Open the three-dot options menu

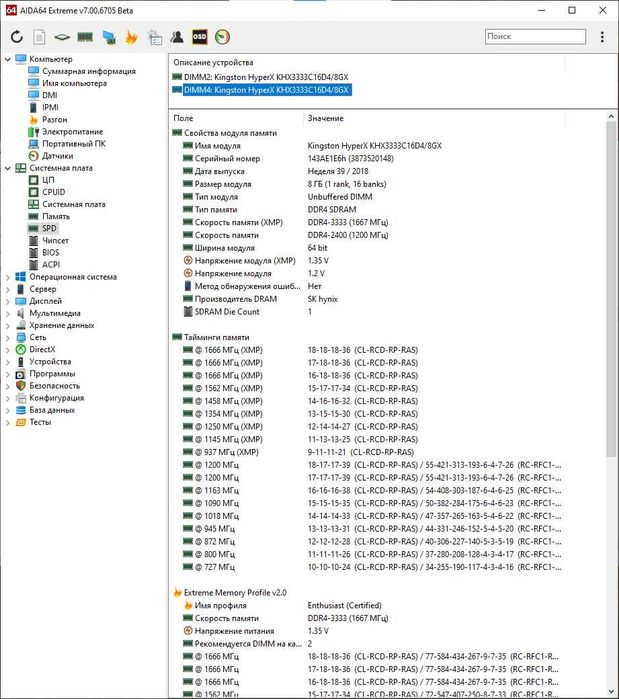[x=602, y=37]
